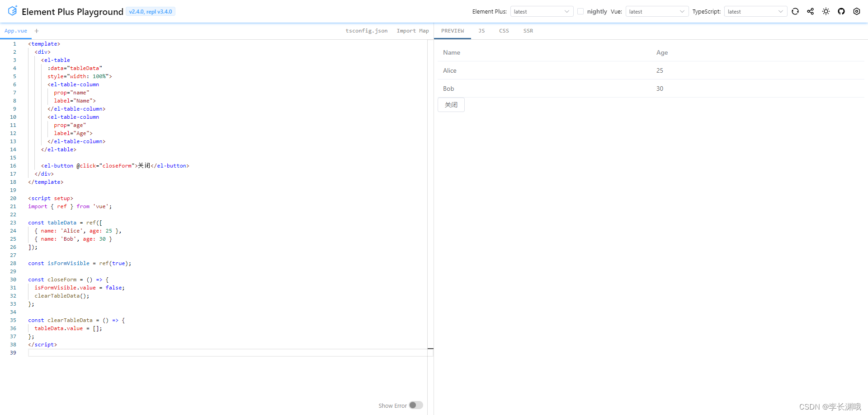Click the editor scrollbar slider marker
The image size is (868, 415).
coord(430,349)
